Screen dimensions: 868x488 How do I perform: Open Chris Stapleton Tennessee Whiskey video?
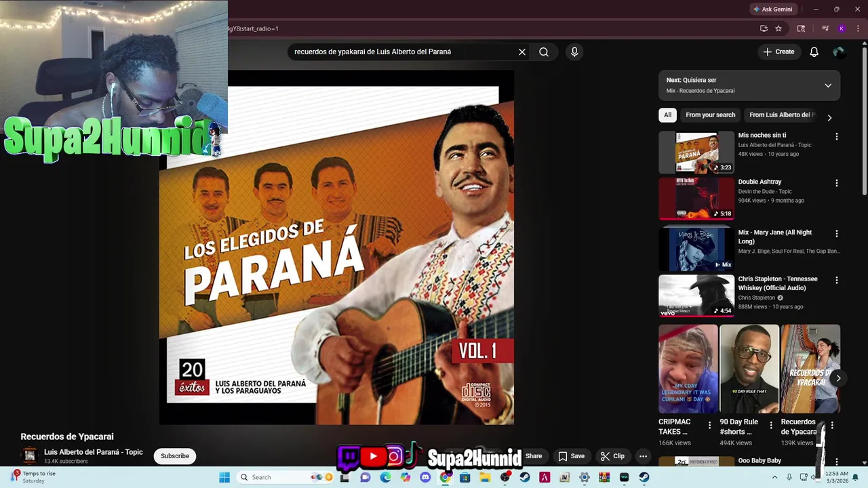[x=778, y=283]
